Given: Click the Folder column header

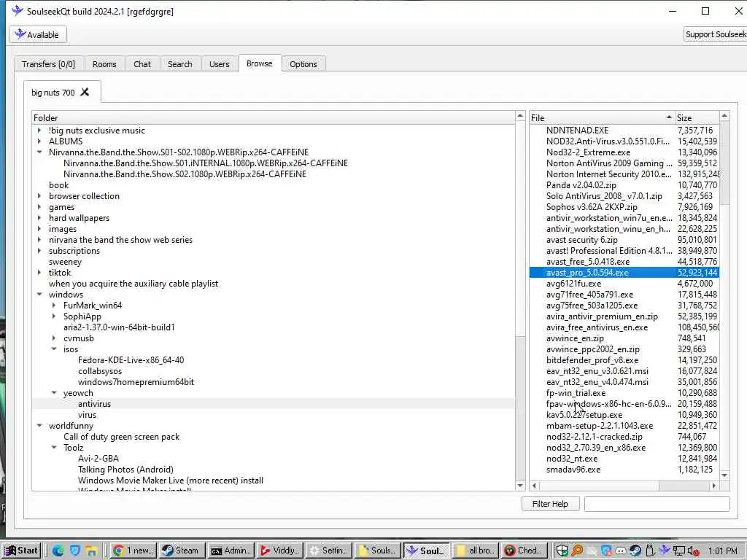Looking at the screenshot, I should click(274, 117).
